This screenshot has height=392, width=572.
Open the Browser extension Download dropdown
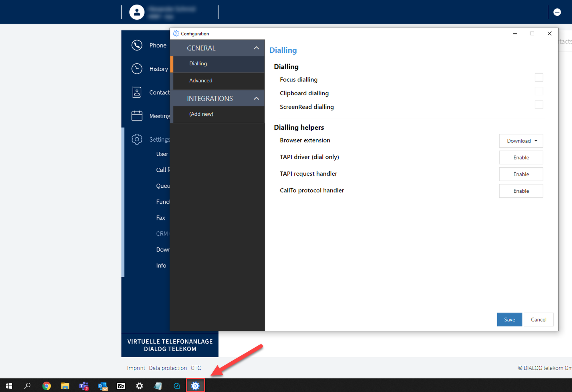tap(521, 141)
